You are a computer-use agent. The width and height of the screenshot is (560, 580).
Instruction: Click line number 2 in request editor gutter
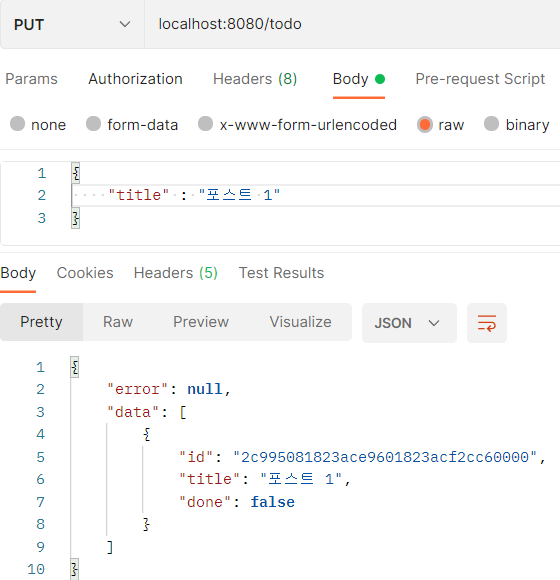[x=42, y=195]
